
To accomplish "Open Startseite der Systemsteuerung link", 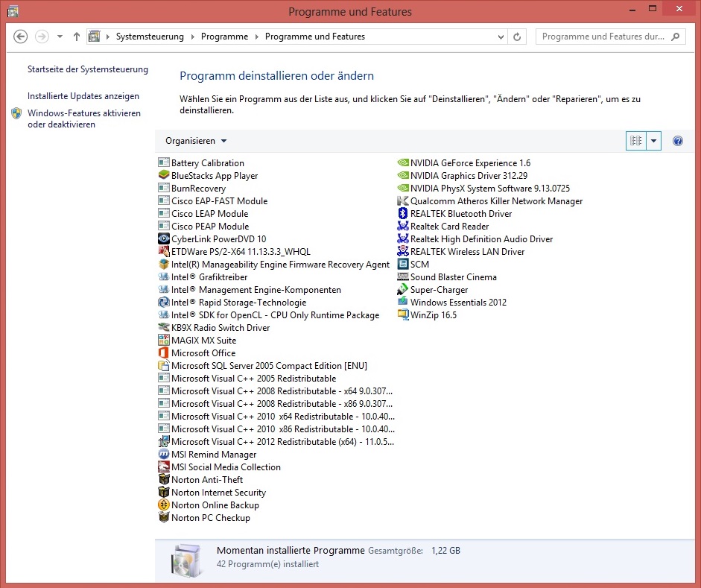I will [88, 69].
